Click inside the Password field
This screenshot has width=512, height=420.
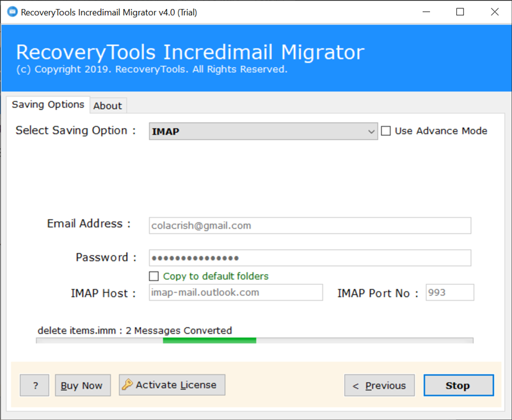coord(310,258)
